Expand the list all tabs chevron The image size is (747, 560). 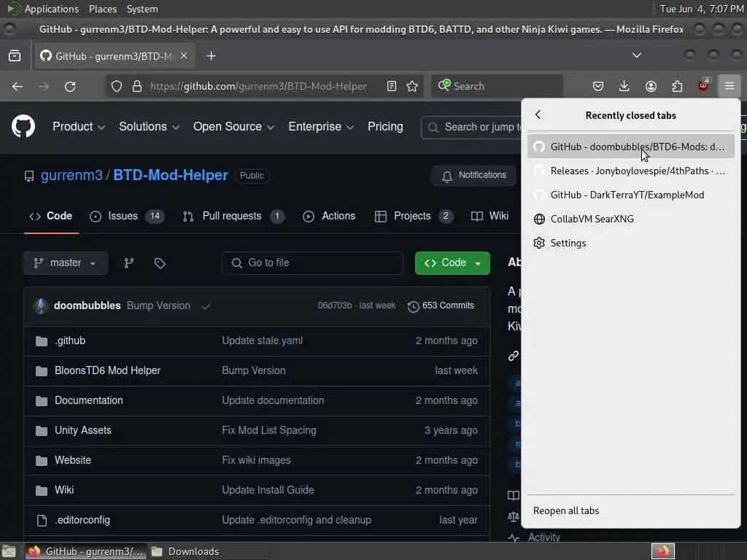click(x=636, y=55)
